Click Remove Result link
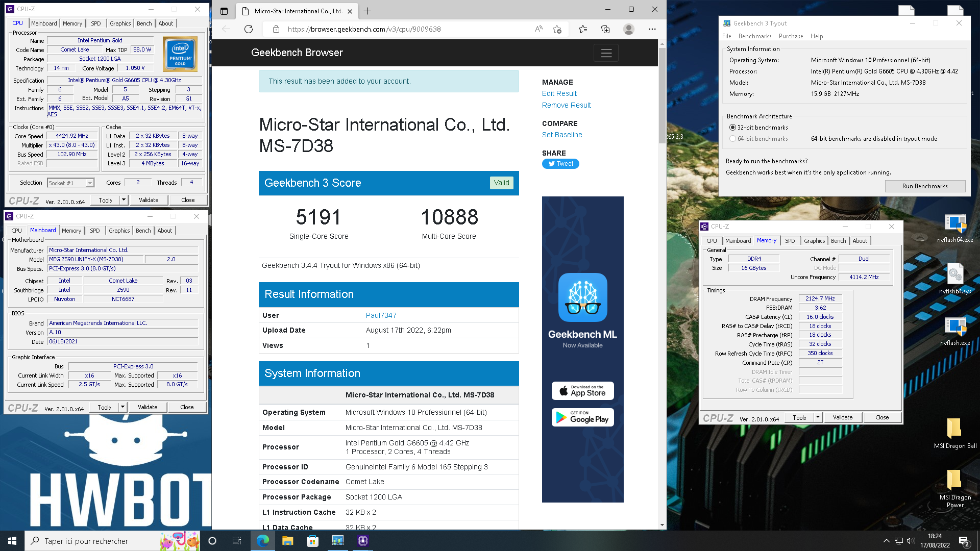The image size is (980, 551). coord(567,105)
